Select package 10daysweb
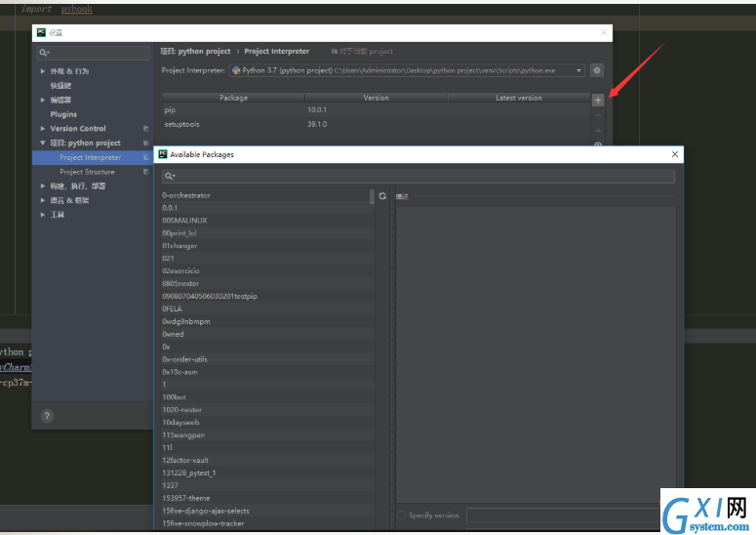 [x=267, y=422]
